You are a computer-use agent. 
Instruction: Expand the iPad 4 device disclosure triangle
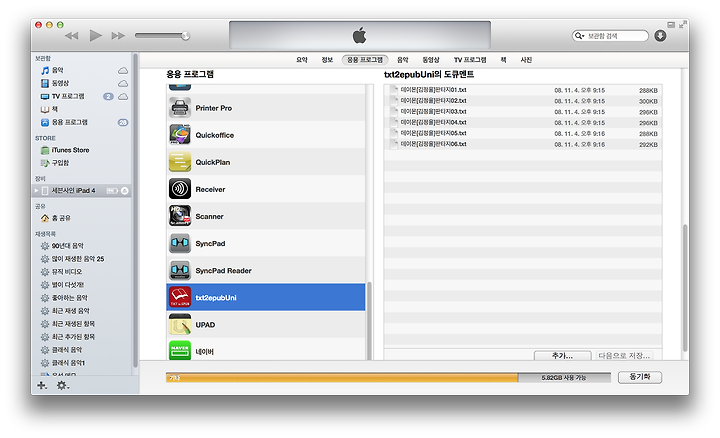pyautogui.click(x=36, y=191)
